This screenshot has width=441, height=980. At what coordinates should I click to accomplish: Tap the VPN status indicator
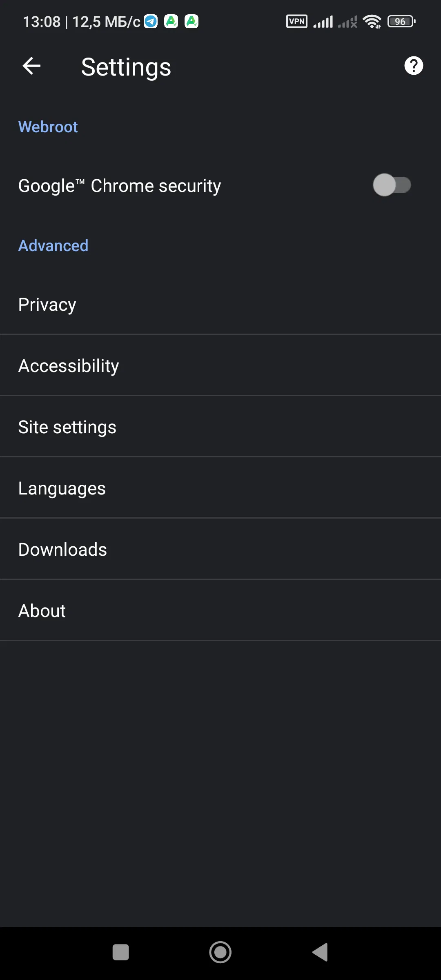point(297,21)
